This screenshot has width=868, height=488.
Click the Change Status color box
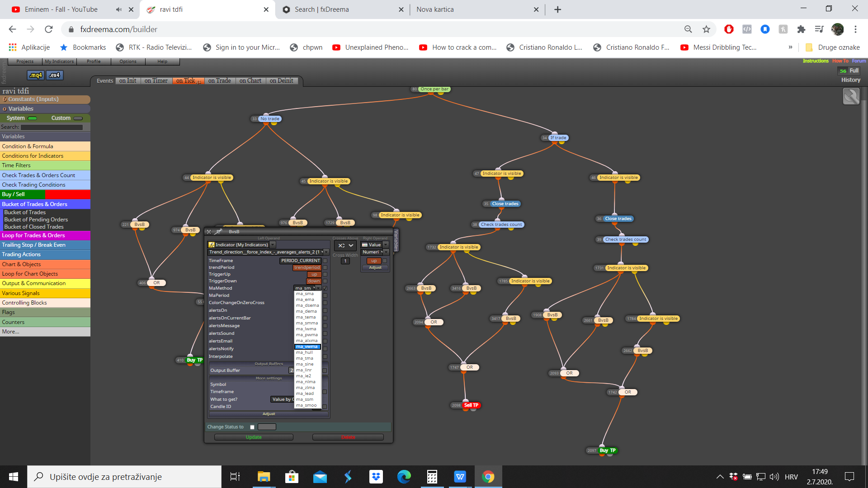point(267,427)
